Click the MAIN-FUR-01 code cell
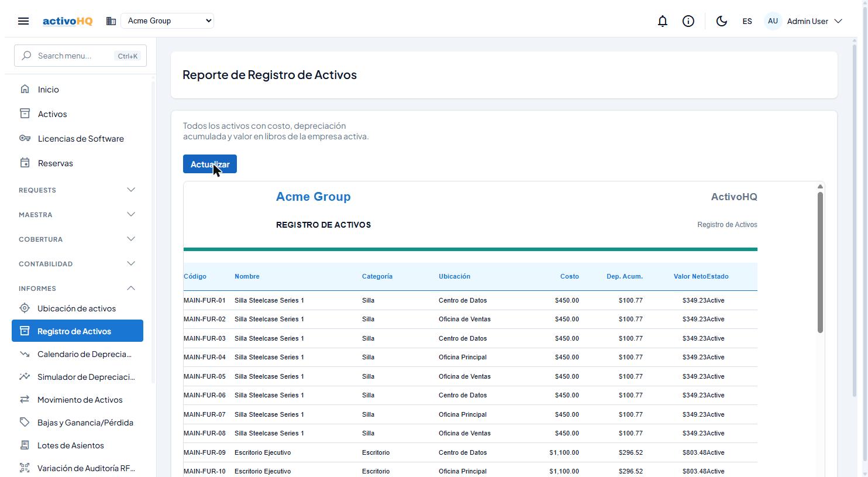The image size is (868, 477). pyautogui.click(x=205, y=300)
